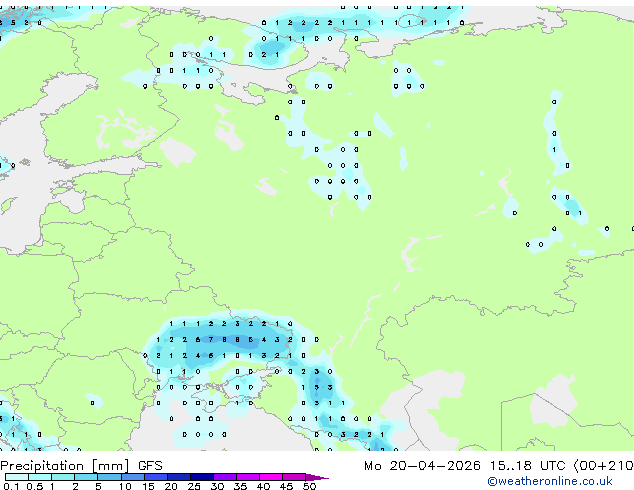The width and height of the screenshot is (634, 490).
Task: Click the 45–50 mm legend swatch
Action: click(x=294, y=477)
